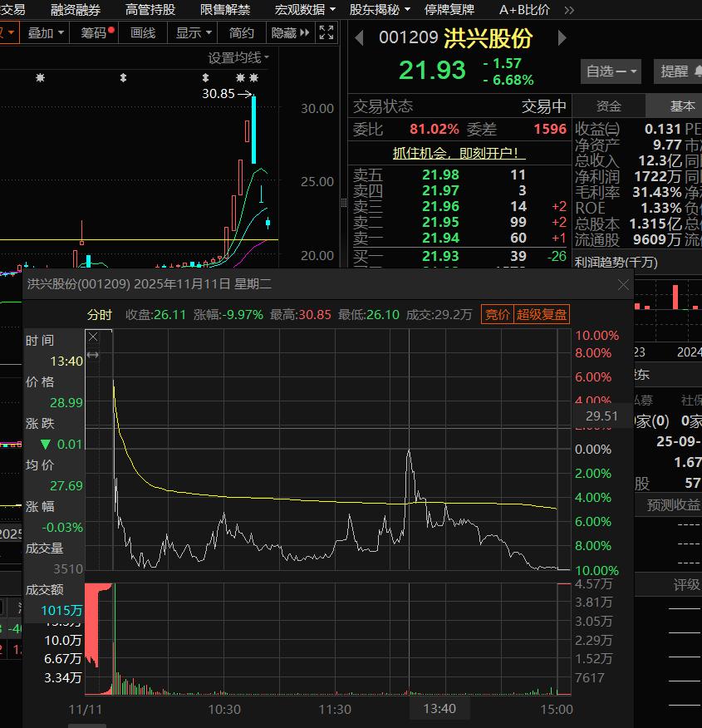Viewport: 702px width, 728px height.
Task: Click the 评级 section header
Action: point(686,584)
